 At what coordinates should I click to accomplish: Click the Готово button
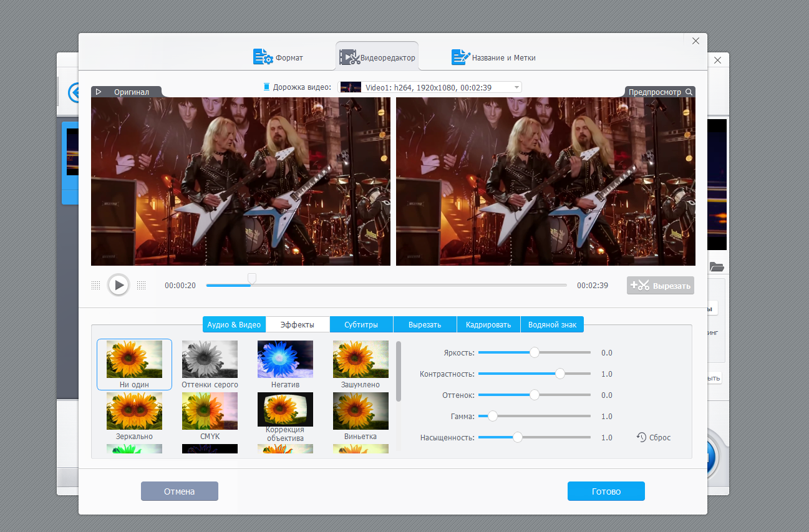606,491
